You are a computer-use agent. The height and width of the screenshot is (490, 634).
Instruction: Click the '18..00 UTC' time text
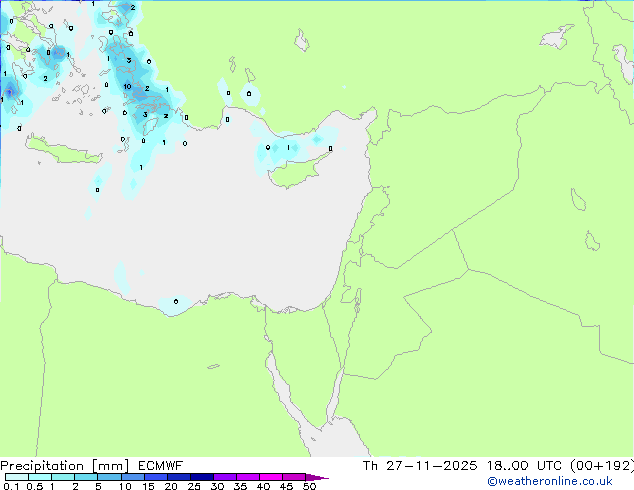[524, 466]
